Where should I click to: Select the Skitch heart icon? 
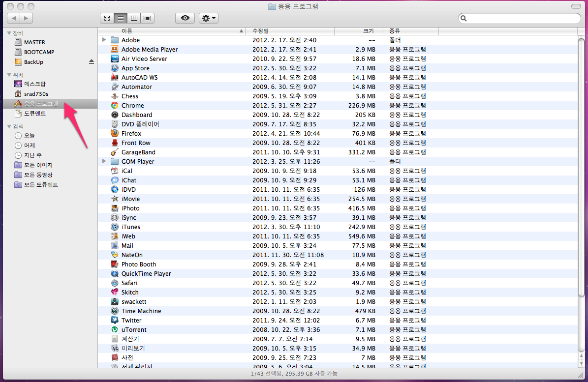point(115,292)
